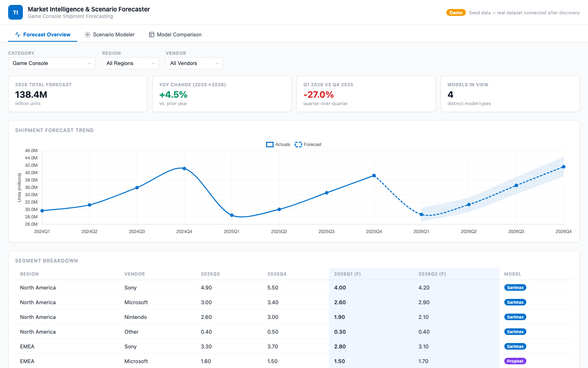Switch to the Model Comparison tab

point(175,35)
